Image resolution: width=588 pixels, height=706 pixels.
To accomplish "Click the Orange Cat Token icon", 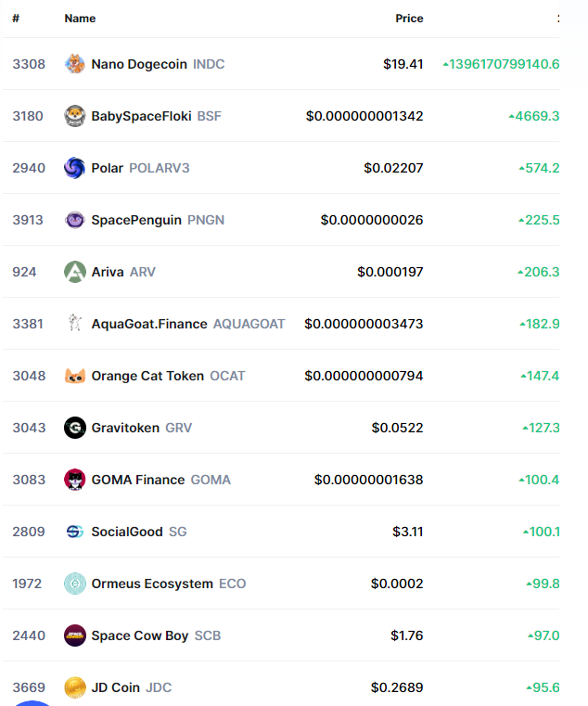I will (75, 376).
